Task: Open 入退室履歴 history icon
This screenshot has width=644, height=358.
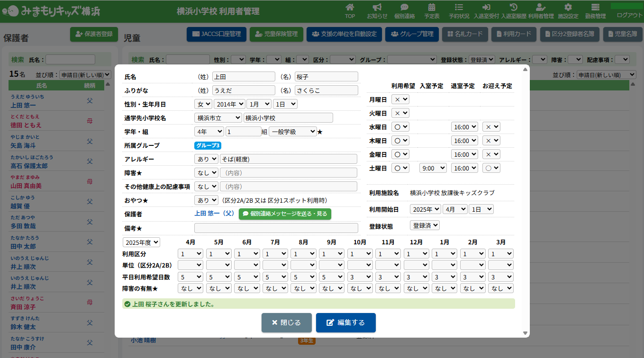Action: click(x=513, y=8)
